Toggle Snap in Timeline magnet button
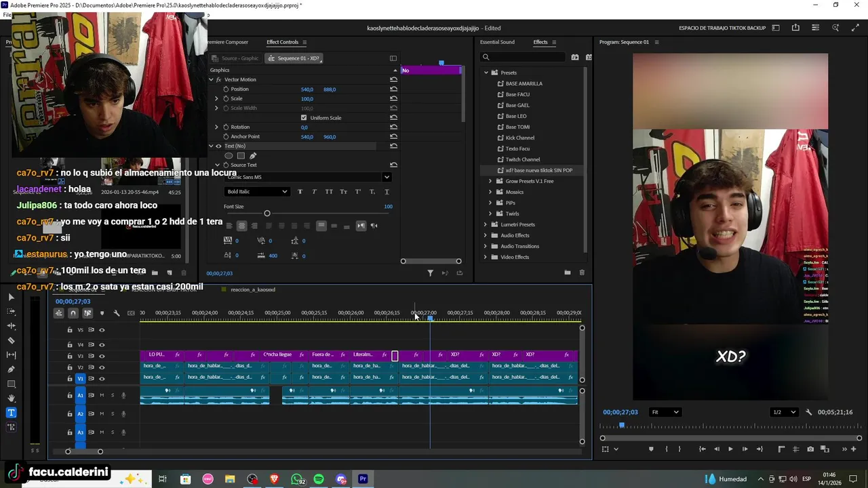Viewport: 868px width, 488px height. [73, 313]
